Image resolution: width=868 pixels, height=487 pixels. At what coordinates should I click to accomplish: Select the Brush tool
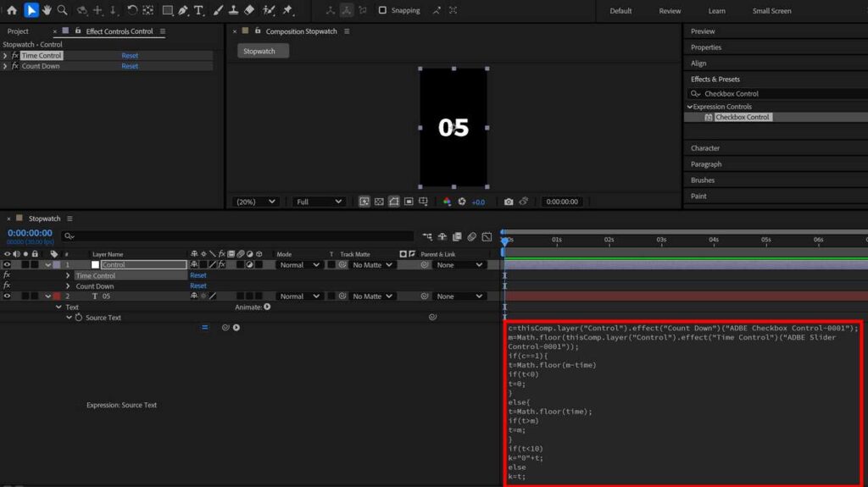click(x=218, y=10)
